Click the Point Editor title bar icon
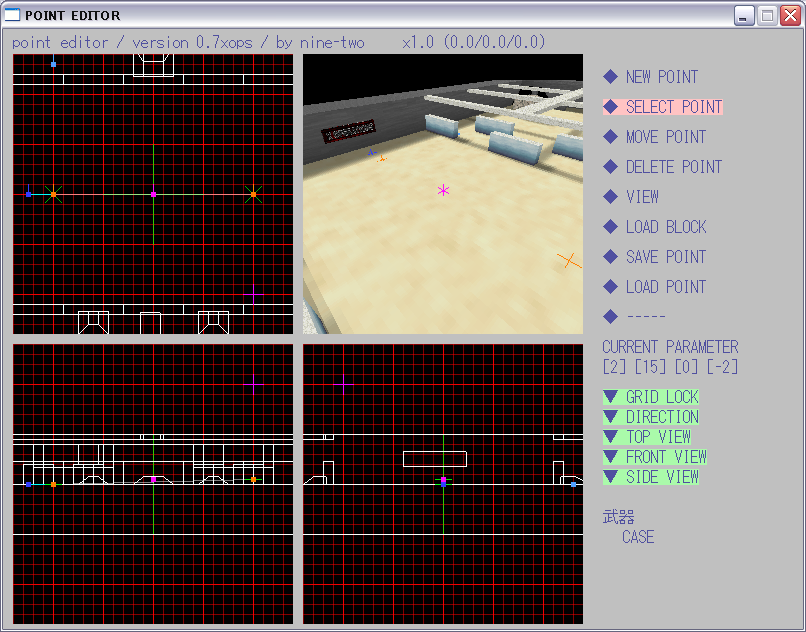This screenshot has height=632, width=806. (13, 16)
